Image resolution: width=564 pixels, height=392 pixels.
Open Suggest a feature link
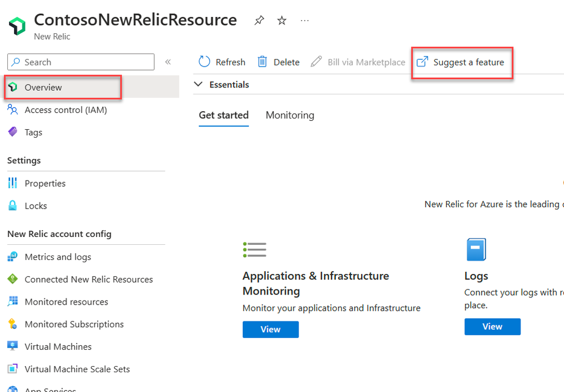tap(461, 62)
